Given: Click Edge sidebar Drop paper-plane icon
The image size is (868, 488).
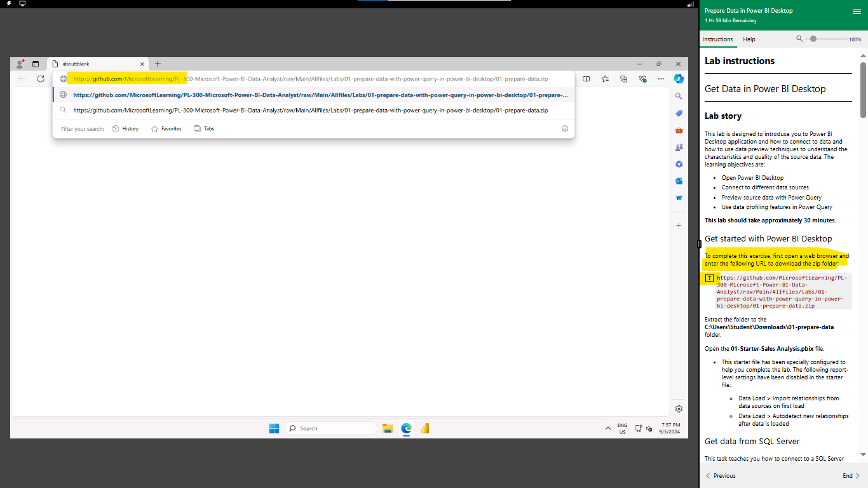Looking at the screenshot, I should (679, 198).
